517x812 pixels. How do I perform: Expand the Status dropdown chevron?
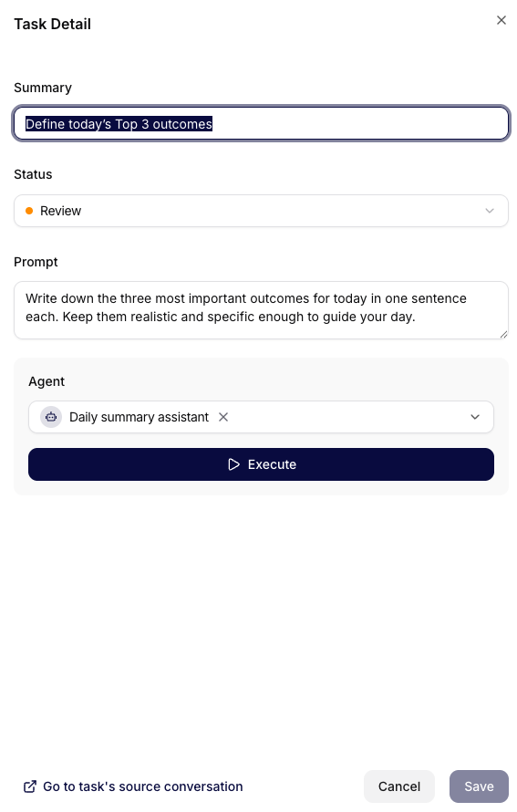489,211
